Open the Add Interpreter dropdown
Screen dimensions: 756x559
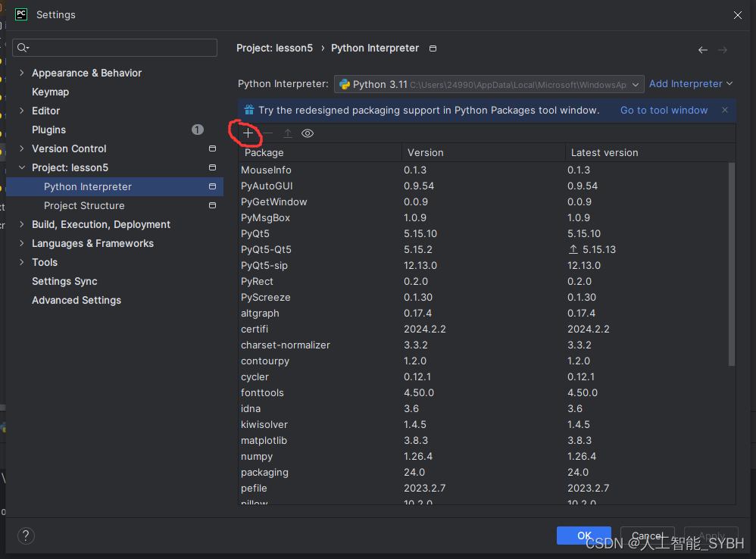click(x=690, y=84)
